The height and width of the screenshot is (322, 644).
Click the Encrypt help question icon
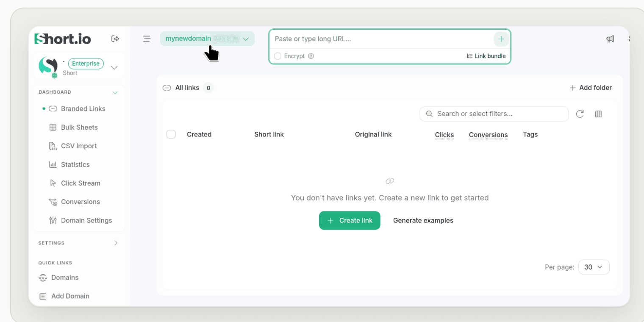(311, 56)
